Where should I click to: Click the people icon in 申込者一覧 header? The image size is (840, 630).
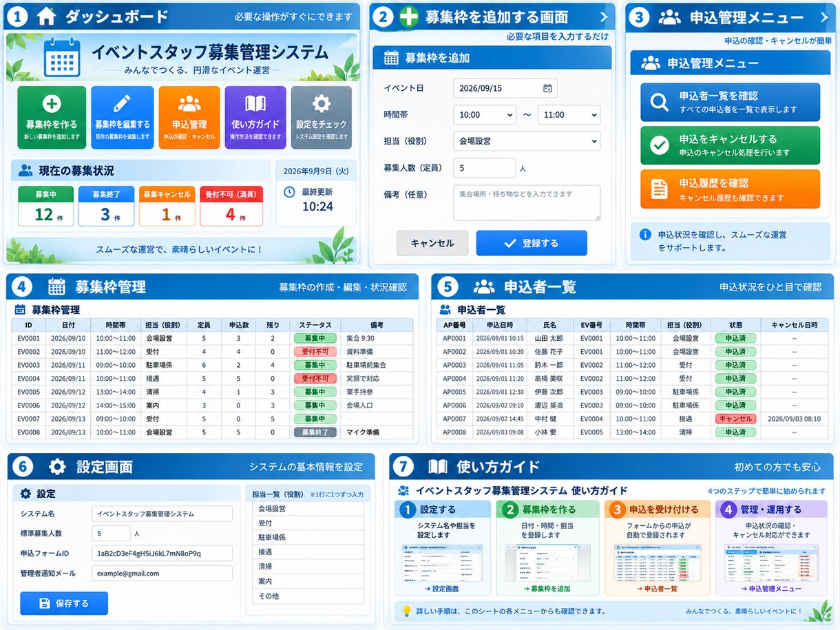click(485, 286)
